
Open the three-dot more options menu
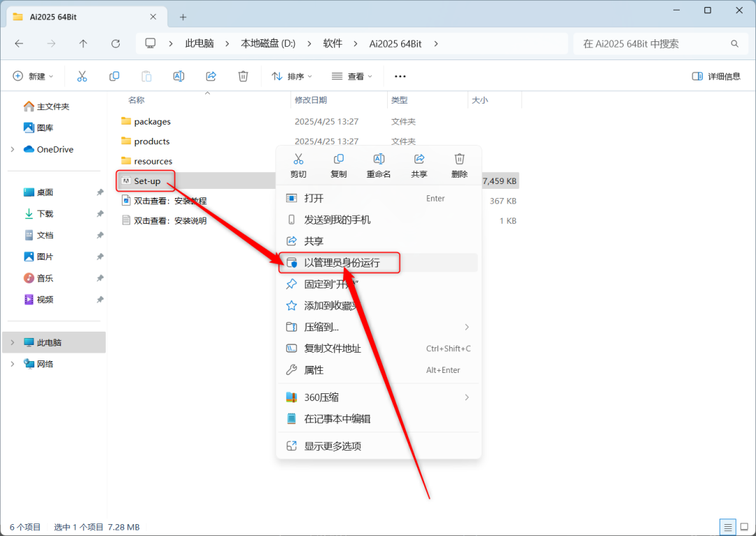click(400, 76)
